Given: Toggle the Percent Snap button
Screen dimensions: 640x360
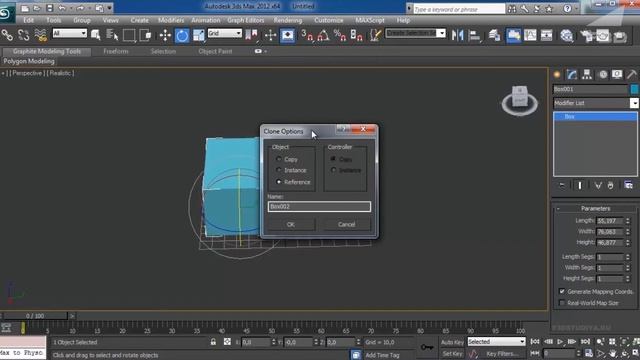Looking at the screenshot, I should pyautogui.click(x=340, y=36).
